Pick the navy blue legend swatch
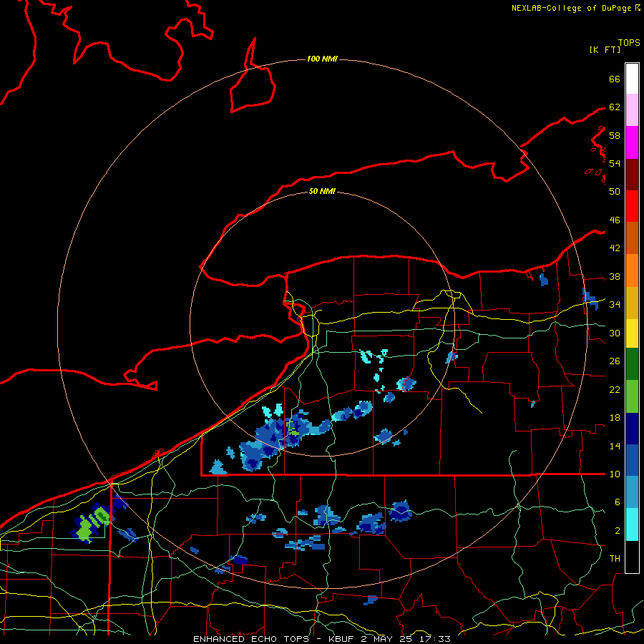Image resolution: width=644 pixels, height=644 pixels. tap(632, 429)
